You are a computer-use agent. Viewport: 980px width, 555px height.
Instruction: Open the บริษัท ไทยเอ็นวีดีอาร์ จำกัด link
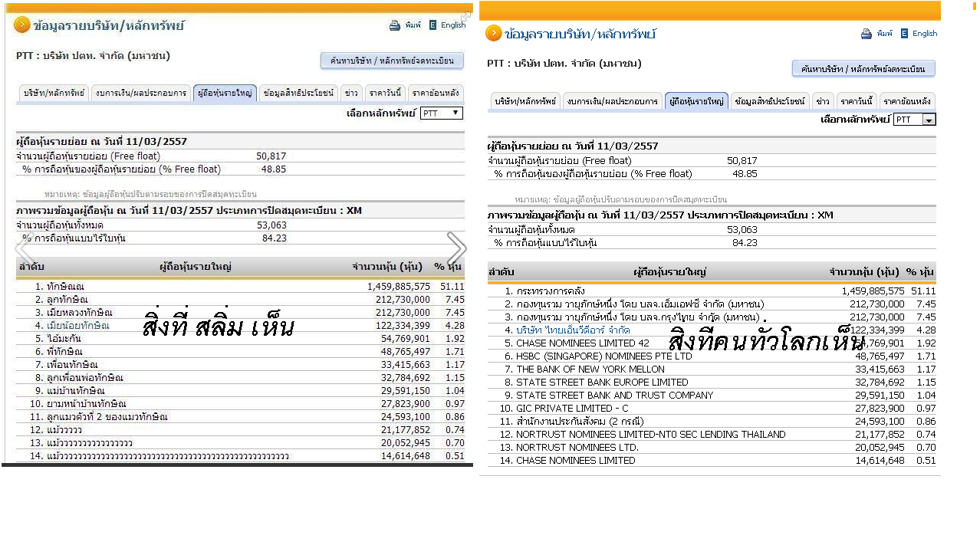[573, 330]
